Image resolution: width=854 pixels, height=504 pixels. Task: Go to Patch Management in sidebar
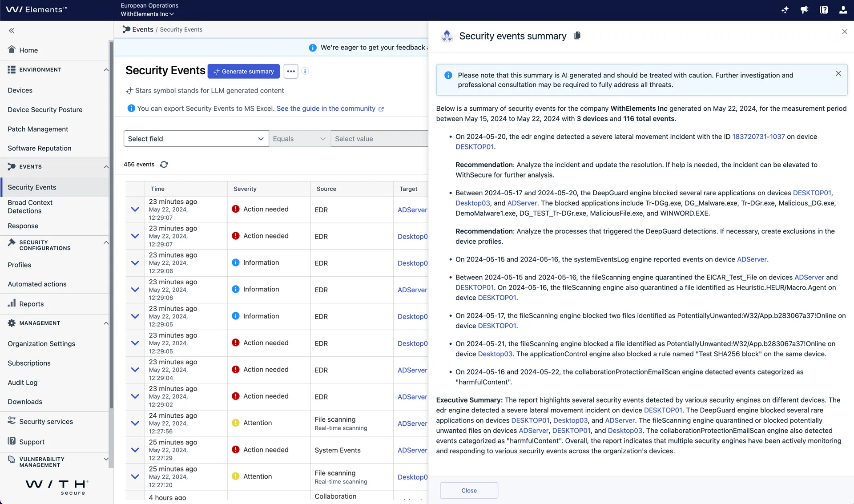tap(38, 129)
